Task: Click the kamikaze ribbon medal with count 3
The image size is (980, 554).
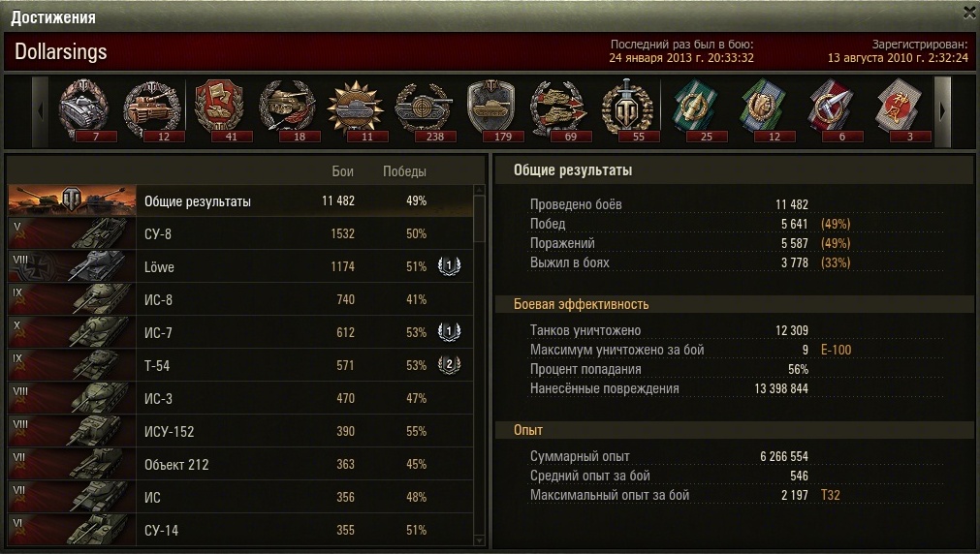Action: [x=900, y=109]
